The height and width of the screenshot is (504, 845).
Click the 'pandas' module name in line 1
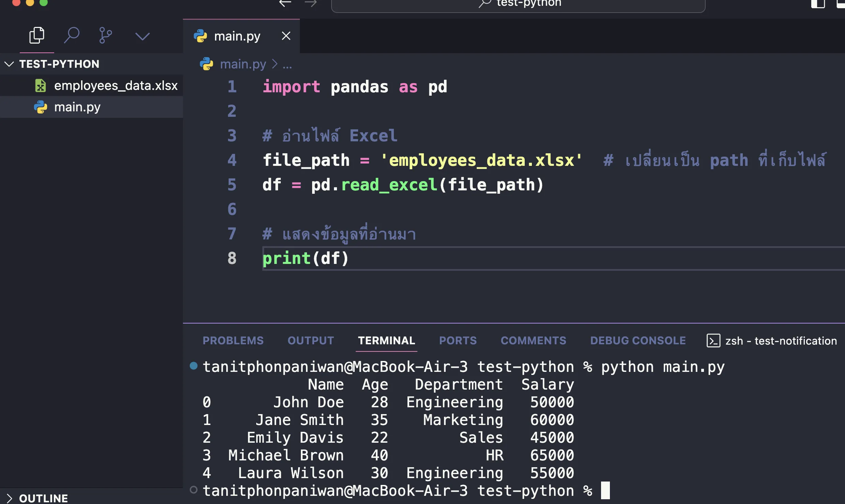(359, 86)
